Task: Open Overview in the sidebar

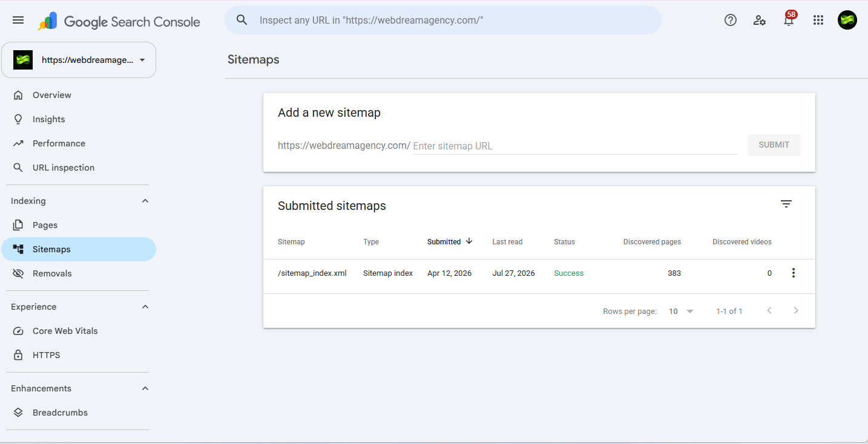Action: [x=79, y=95]
